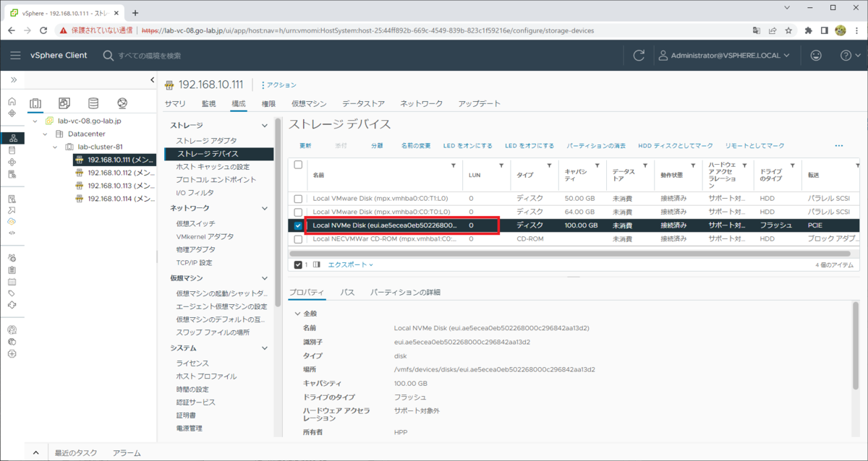Collapse the ネットワーク section

pyautogui.click(x=265, y=208)
